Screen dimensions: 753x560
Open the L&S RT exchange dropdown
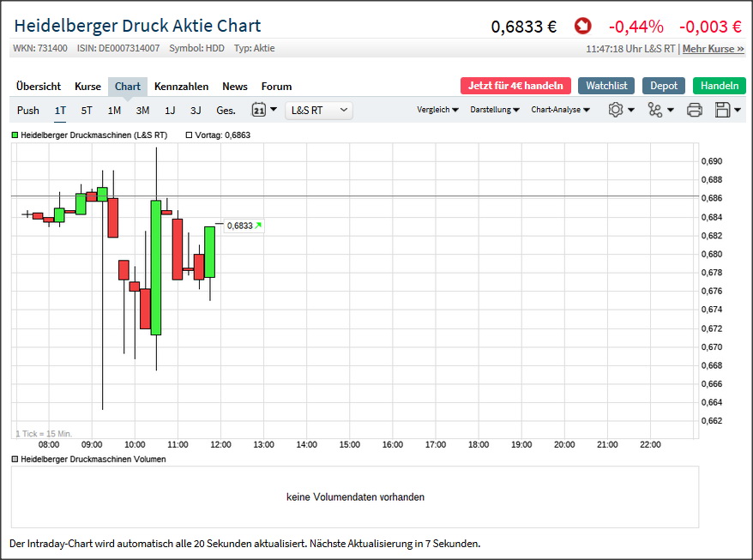coord(320,110)
